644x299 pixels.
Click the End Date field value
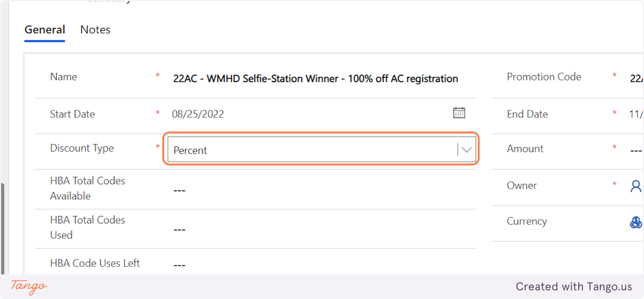point(636,114)
